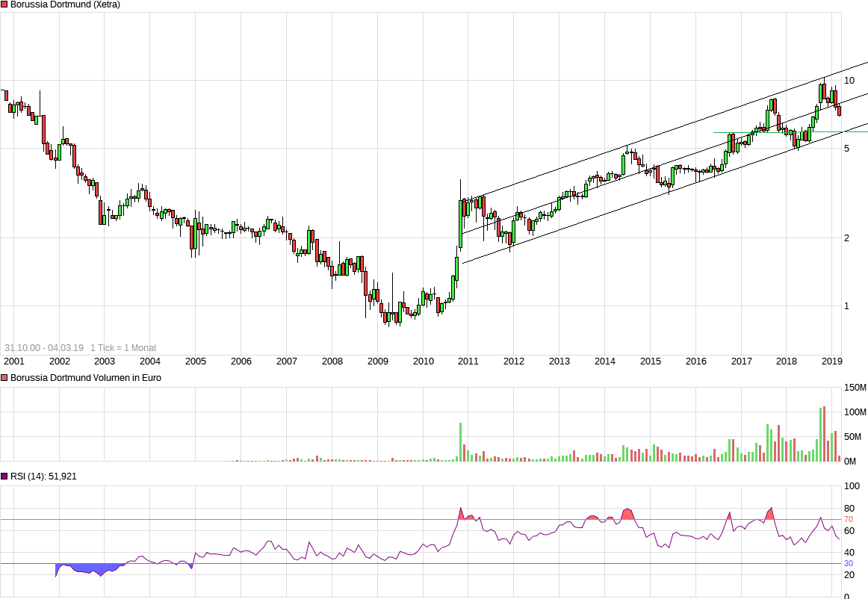868x599 pixels.
Task: Click the RSI axis value 40
Action: 849,553
